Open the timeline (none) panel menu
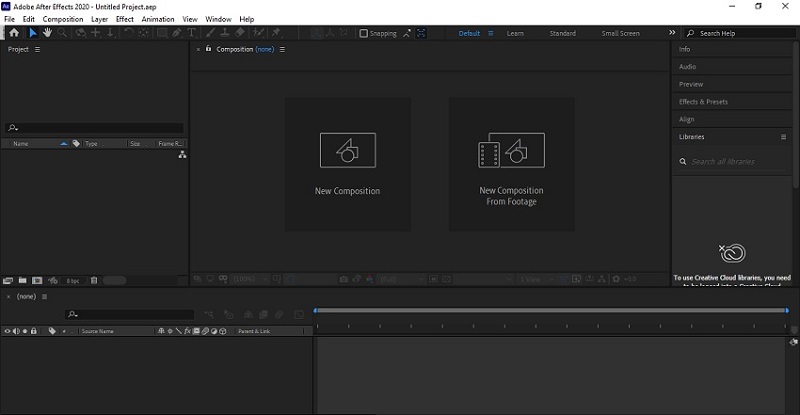Screen dimensions: 800x415 (x=44, y=297)
